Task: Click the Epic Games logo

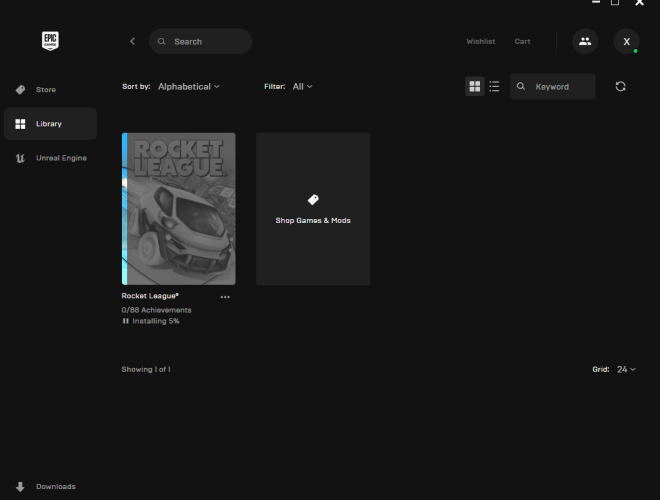Action: pos(50,41)
